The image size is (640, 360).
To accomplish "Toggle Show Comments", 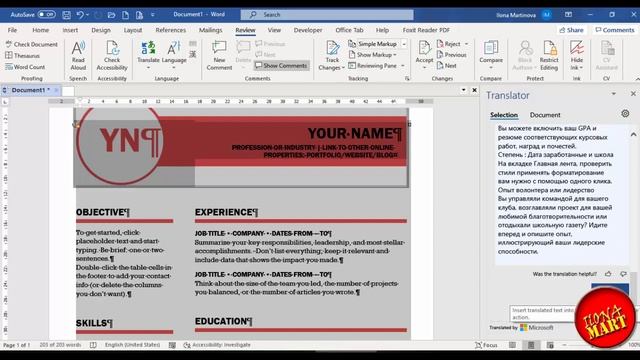I will point(281,66).
